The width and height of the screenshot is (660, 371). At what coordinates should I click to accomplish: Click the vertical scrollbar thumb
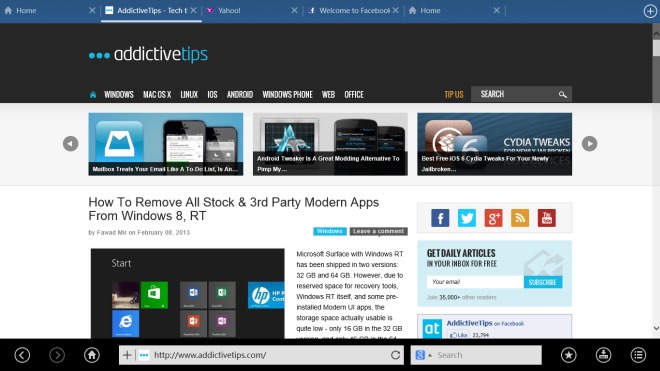tap(656, 48)
